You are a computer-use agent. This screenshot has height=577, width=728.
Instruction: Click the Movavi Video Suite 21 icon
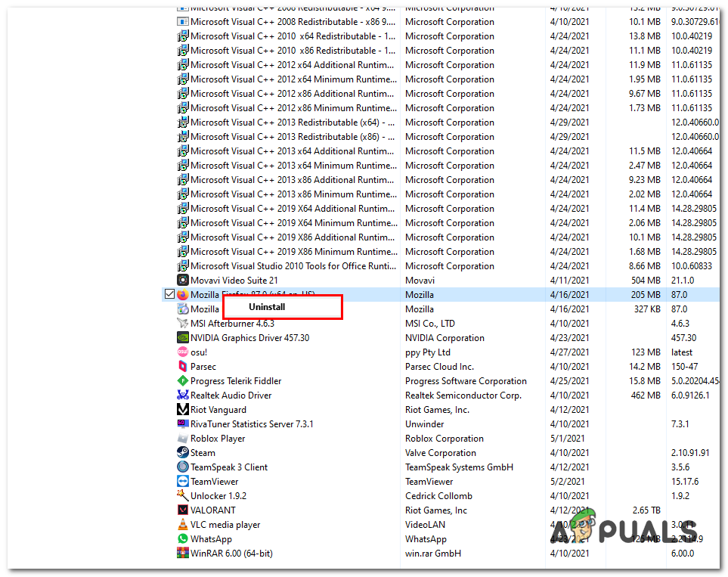tap(183, 280)
